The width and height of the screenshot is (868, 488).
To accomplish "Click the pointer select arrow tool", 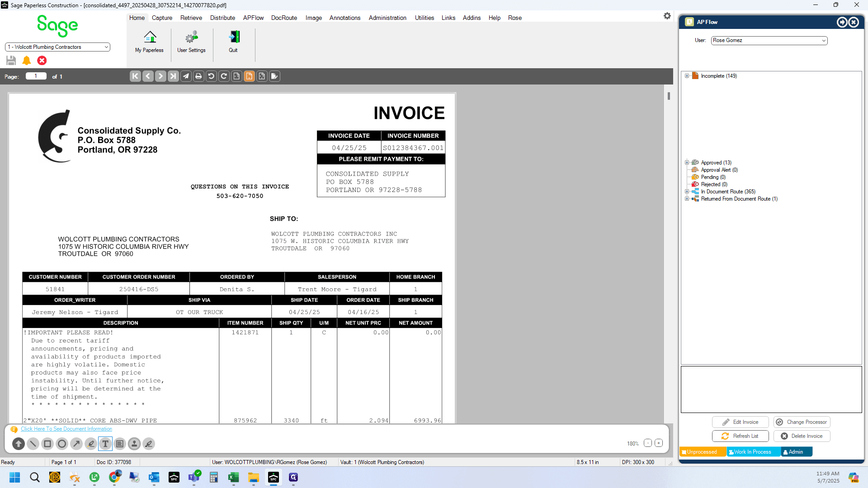I will [x=19, y=444].
